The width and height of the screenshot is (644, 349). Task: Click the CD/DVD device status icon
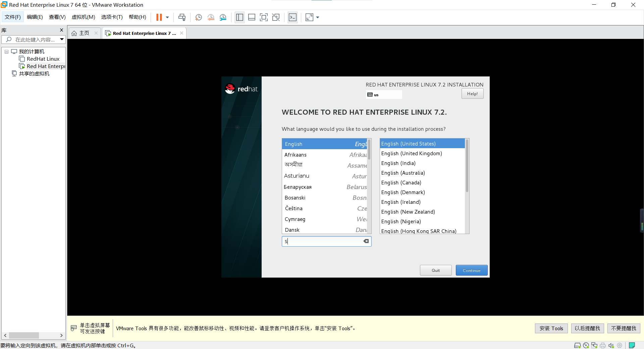point(586,345)
